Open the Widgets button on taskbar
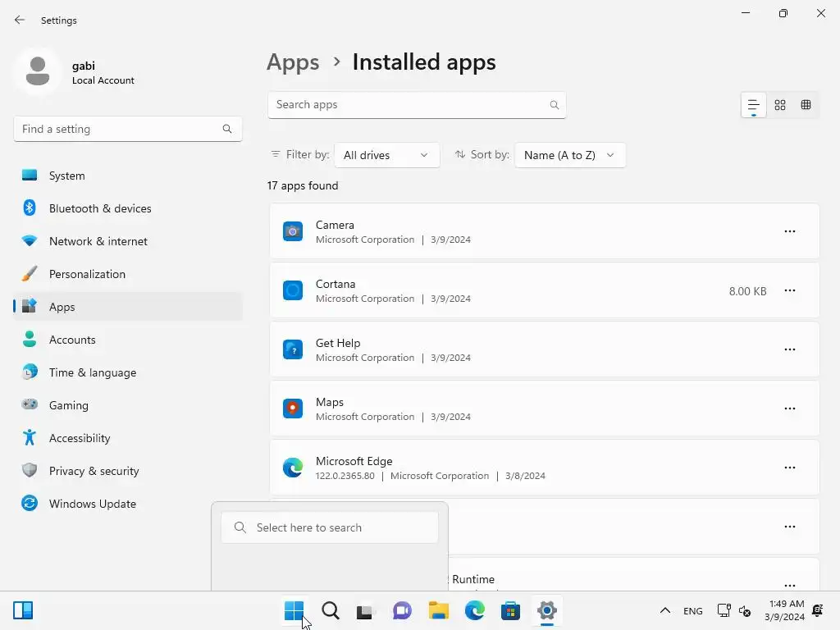The height and width of the screenshot is (630, 840). pyautogui.click(x=23, y=610)
